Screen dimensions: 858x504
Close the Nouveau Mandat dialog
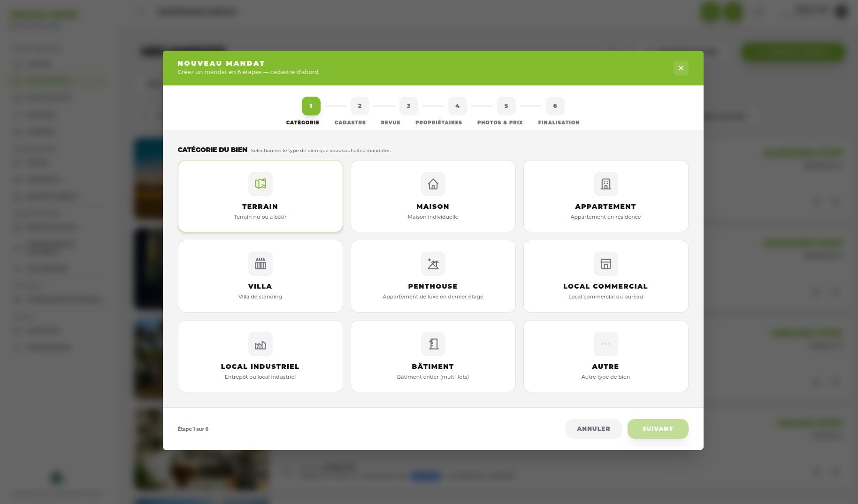click(x=681, y=68)
